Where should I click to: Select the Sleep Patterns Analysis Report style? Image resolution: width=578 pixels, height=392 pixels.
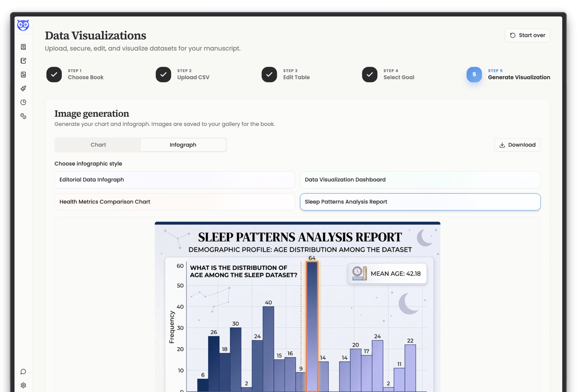[420, 202]
